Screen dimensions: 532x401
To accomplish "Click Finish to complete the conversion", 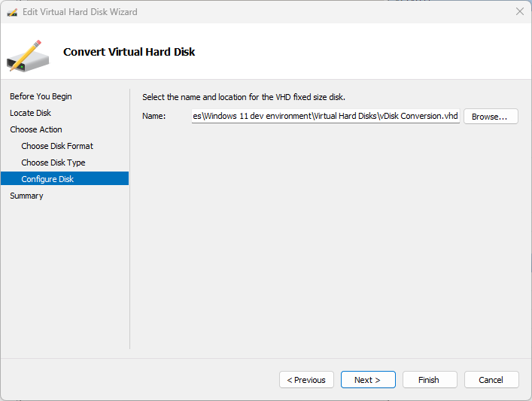I will pos(429,380).
